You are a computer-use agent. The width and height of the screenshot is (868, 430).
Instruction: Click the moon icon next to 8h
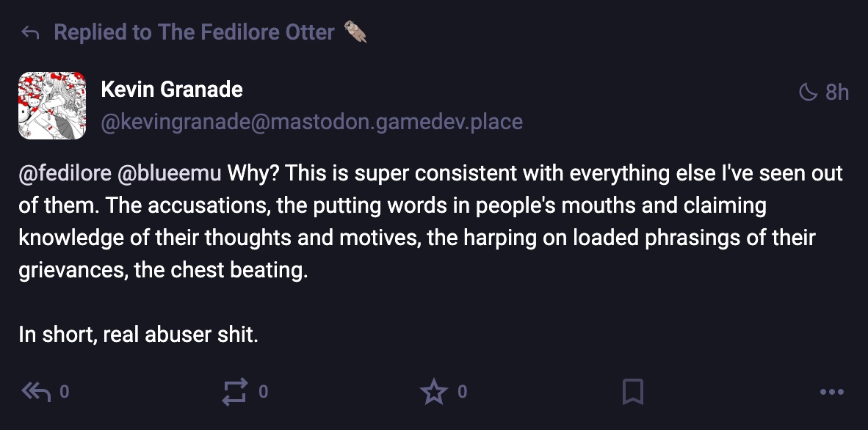click(x=808, y=92)
